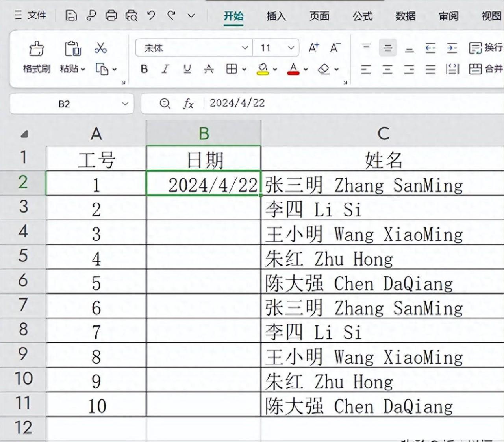
Task: Open print preview icon
Action: 132,15
